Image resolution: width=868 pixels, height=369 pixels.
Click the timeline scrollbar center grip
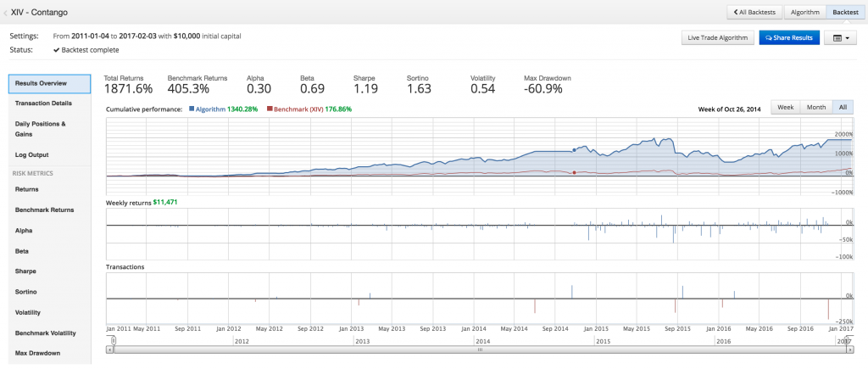pyautogui.click(x=480, y=349)
